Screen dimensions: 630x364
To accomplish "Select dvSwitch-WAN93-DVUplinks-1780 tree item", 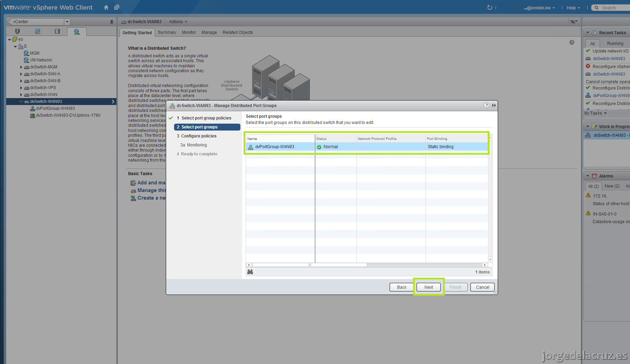I will tap(68, 115).
